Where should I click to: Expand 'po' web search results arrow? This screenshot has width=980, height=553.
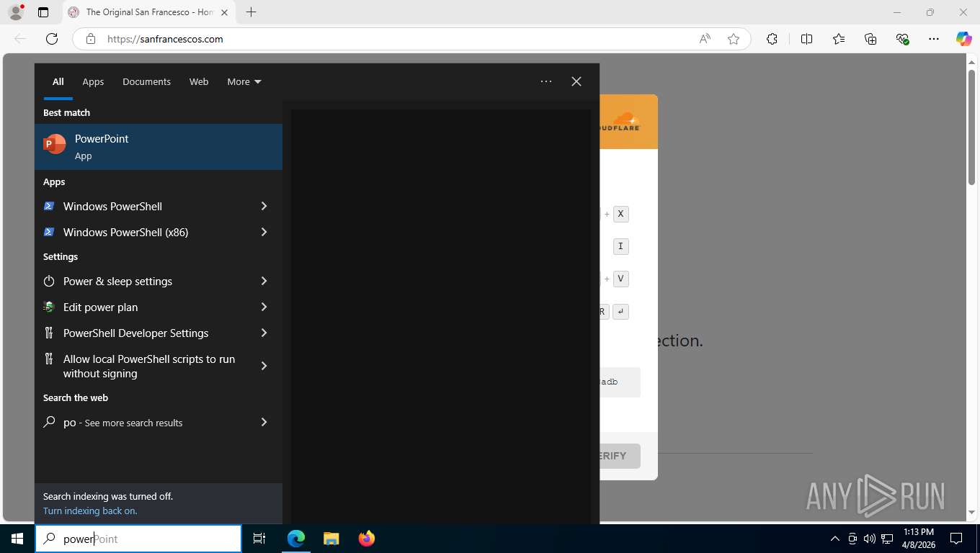pyautogui.click(x=264, y=422)
